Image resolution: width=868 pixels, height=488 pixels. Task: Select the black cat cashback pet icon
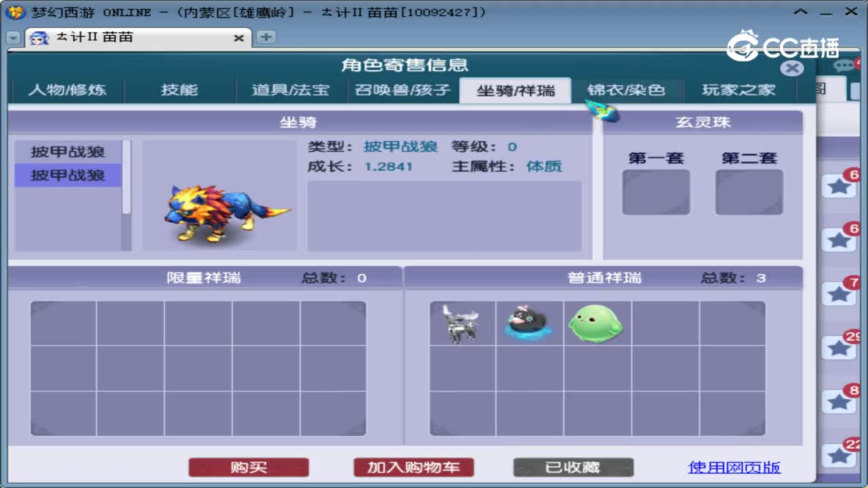pos(530,323)
